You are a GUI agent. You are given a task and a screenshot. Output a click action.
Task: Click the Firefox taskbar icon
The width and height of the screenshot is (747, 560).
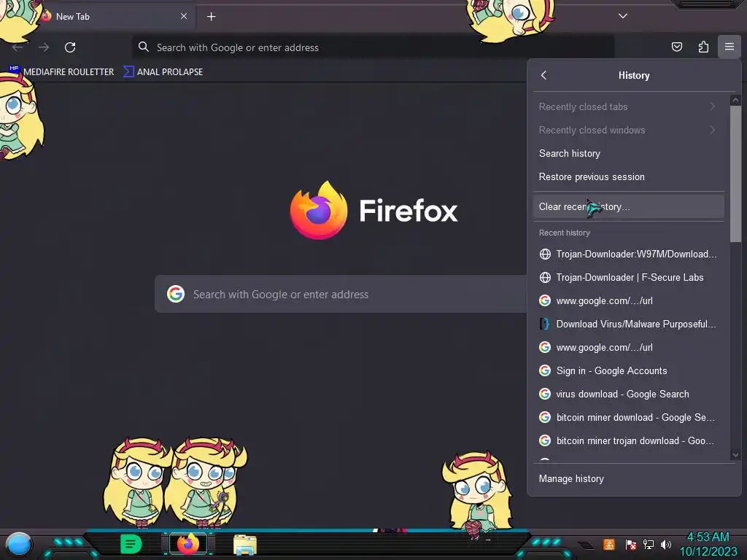click(188, 544)
